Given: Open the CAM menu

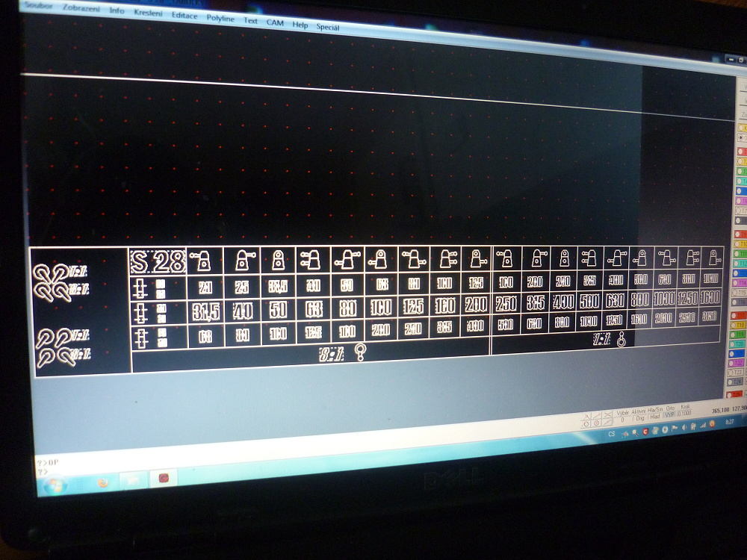Looking at the screenshot, I should [x=275, y=22].
